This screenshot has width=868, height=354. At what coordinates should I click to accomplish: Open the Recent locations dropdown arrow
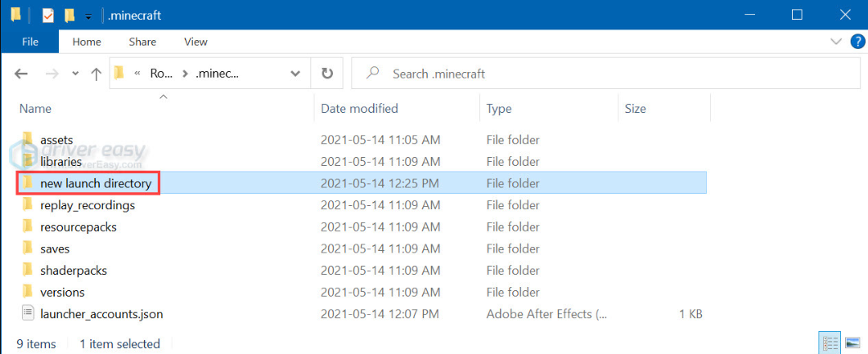click(x=75, y=74)
